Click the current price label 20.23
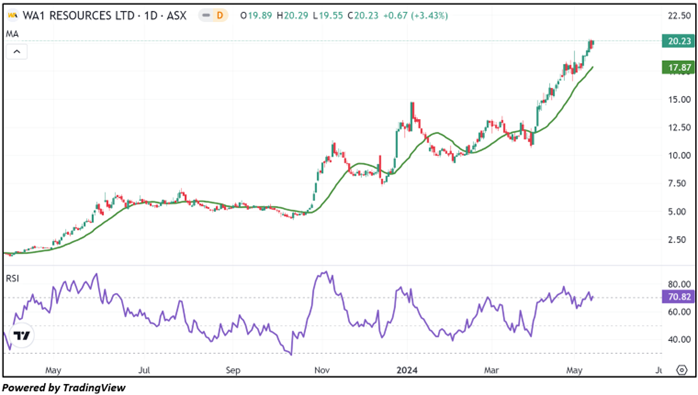The image size is (698, 395). click(x=678, y=41)
